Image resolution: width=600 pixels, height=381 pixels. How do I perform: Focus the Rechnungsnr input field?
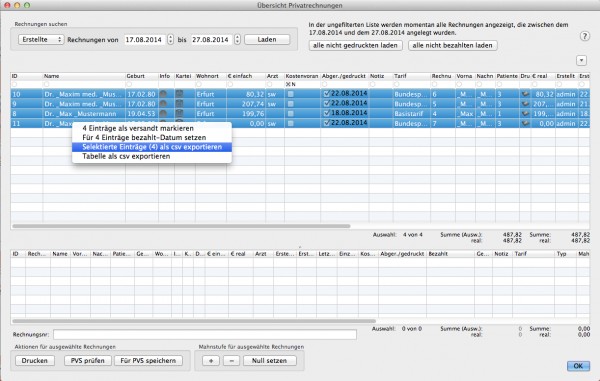(205, 335)
